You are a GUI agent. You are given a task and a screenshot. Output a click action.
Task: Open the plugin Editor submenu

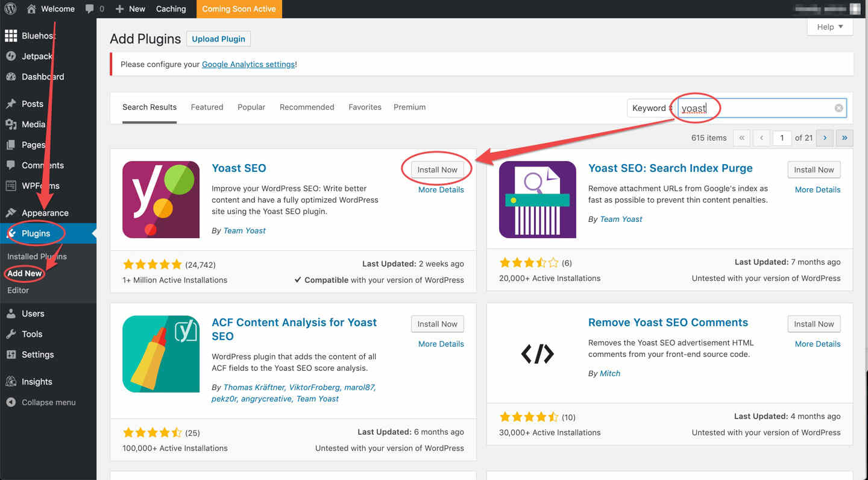coord(18,290)
